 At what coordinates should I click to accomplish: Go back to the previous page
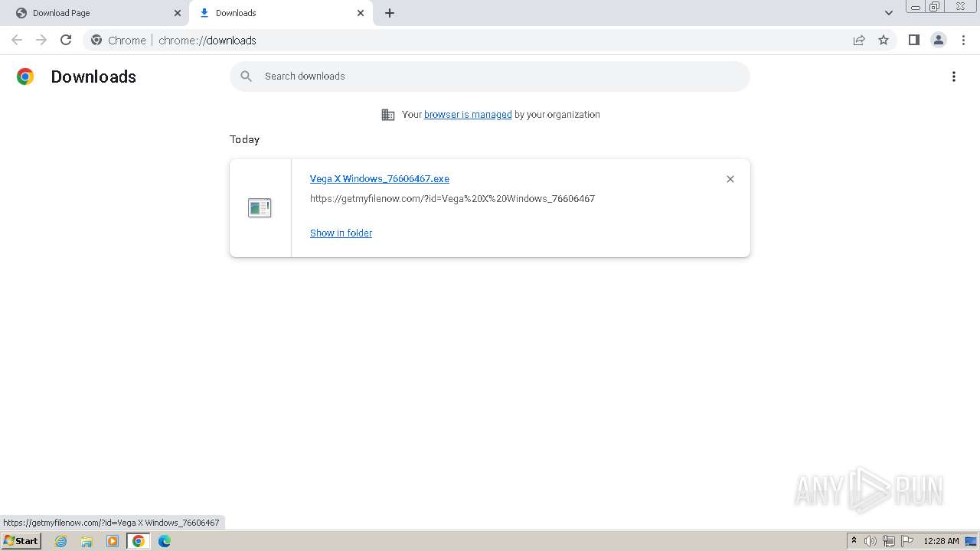[x=17, y=40]
